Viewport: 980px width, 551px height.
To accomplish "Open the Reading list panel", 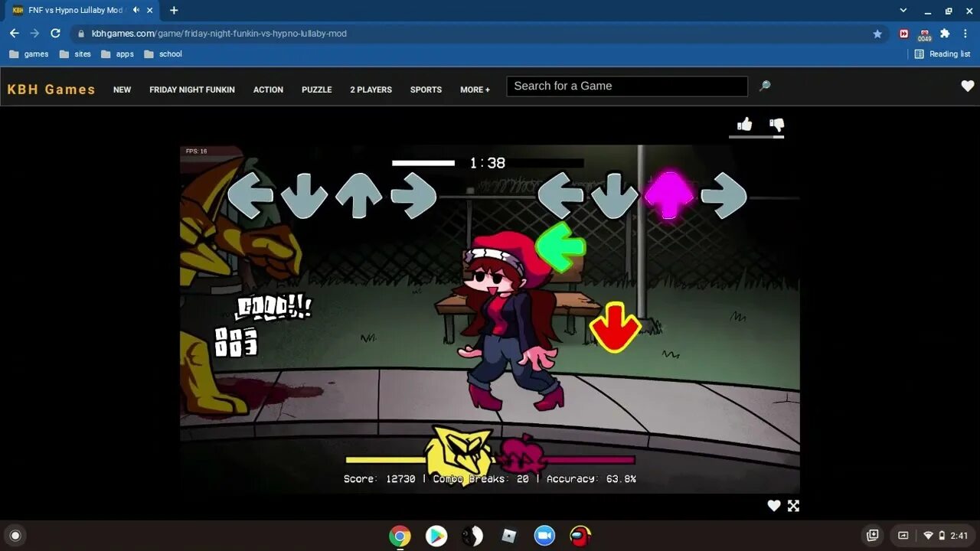I will [x=942, y=54].
